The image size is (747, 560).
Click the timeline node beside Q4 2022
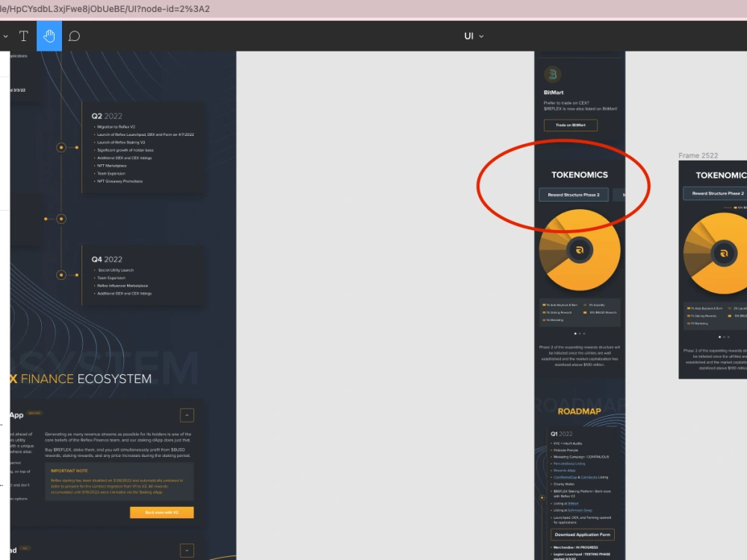[61, 275]
